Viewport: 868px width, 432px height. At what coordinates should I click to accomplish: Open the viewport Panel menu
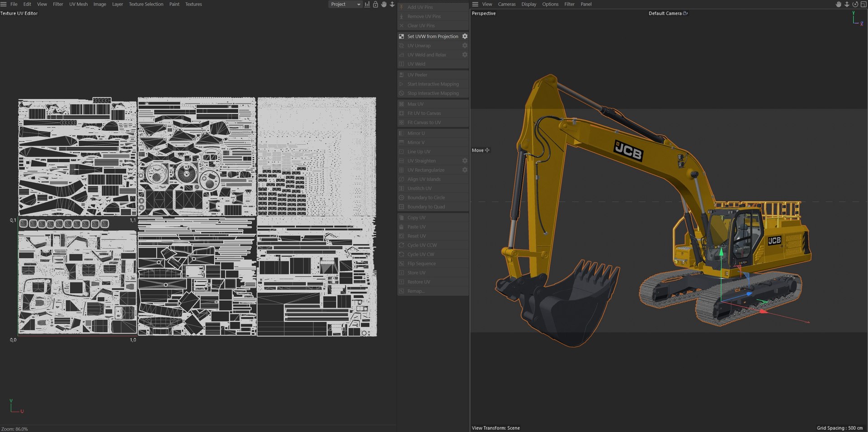[586, 4]
